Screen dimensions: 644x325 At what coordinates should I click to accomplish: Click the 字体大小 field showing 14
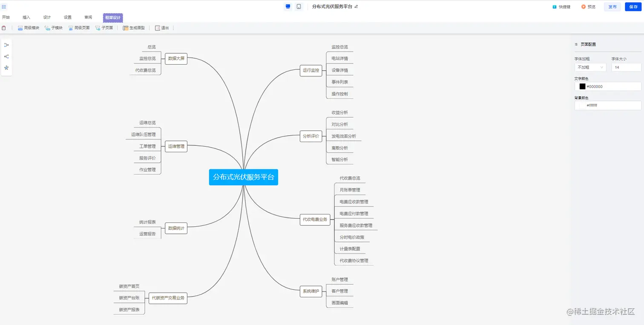(x=627, y=67)
